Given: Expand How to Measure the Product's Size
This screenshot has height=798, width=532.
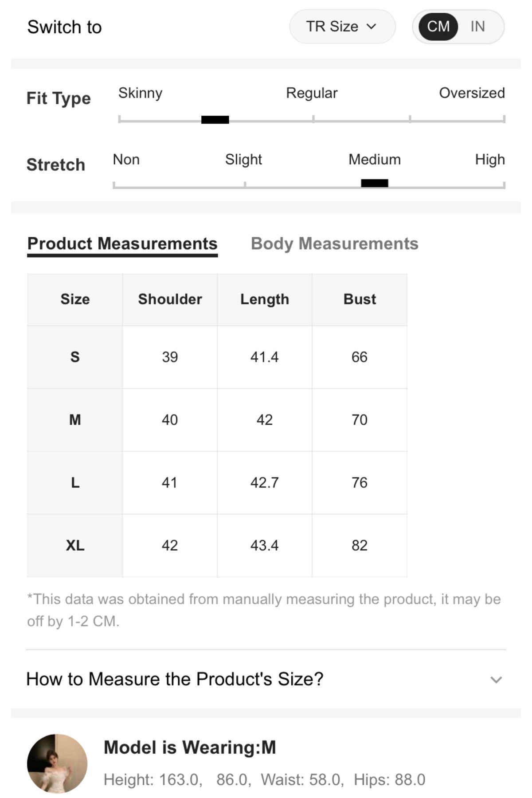Looking at the screenshot, I should (266, 679).
